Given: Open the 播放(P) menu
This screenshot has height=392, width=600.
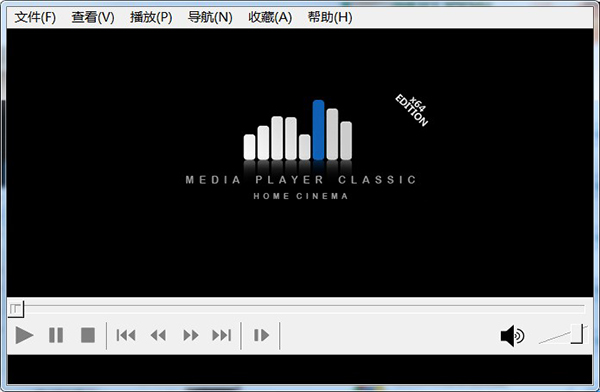Looking at the screenshot, I should point(151,17).
